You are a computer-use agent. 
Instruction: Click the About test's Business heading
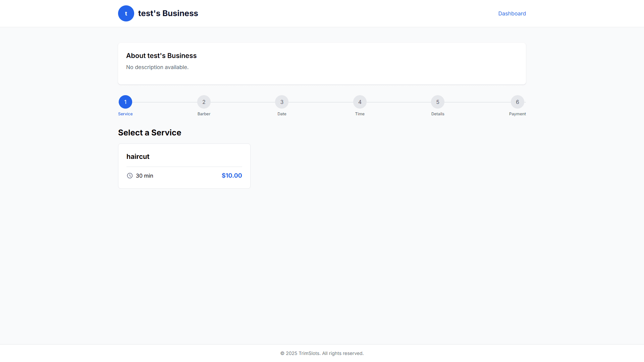[x=161, y=56]
